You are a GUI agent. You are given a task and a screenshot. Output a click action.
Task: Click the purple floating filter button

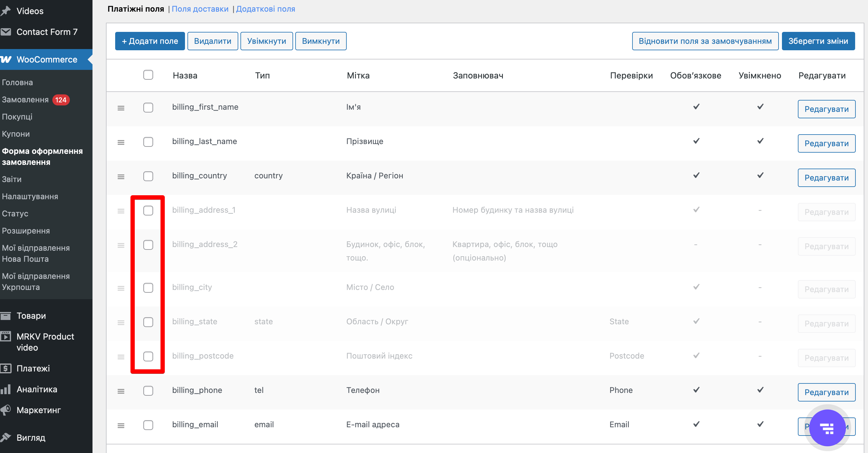click(x=827, y=428)
